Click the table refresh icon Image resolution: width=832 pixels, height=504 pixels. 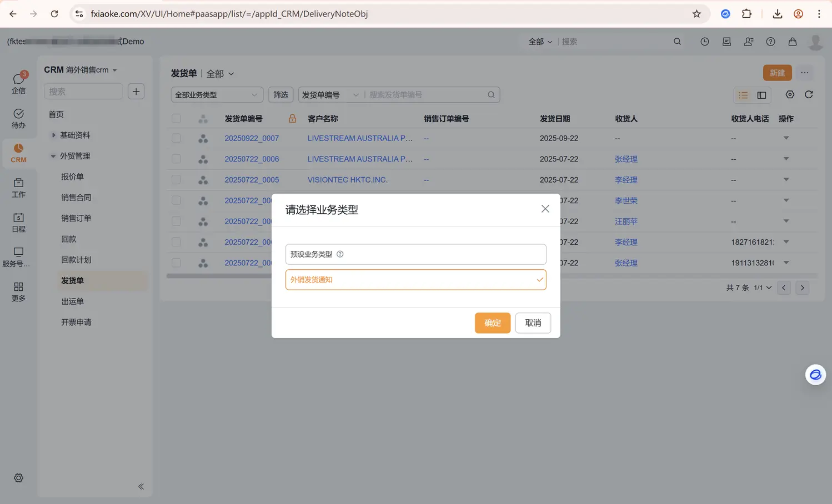(x=809, y=94)
